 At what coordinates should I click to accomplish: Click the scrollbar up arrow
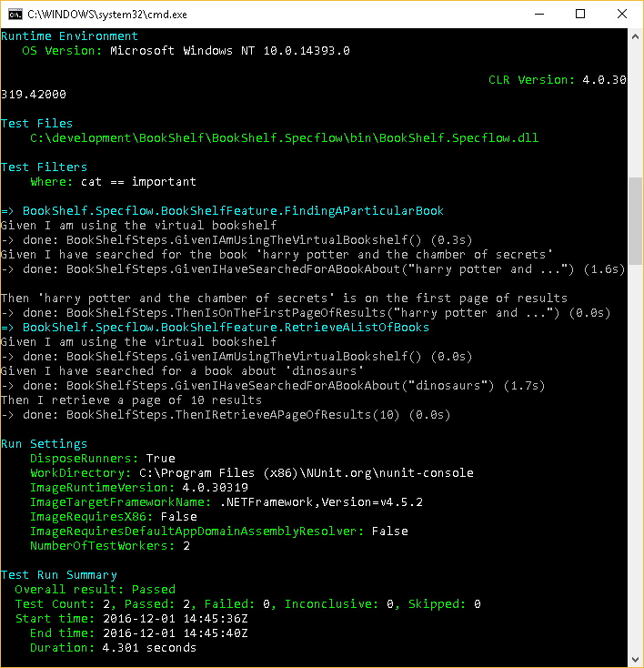pos(635,37)
